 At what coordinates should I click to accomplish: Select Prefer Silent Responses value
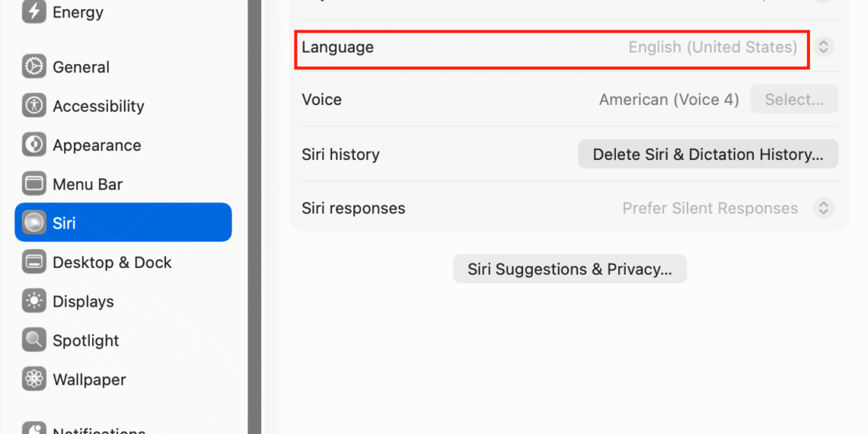[x=710, y=208]
